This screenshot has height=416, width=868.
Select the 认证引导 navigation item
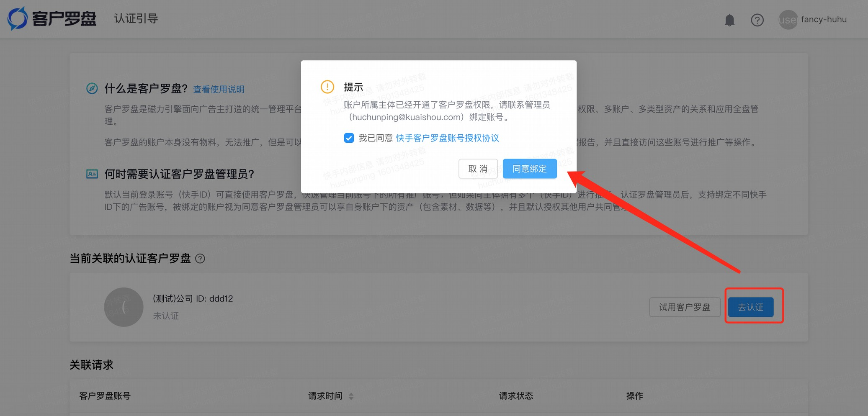pyautogui.click(x=136, y=19)
